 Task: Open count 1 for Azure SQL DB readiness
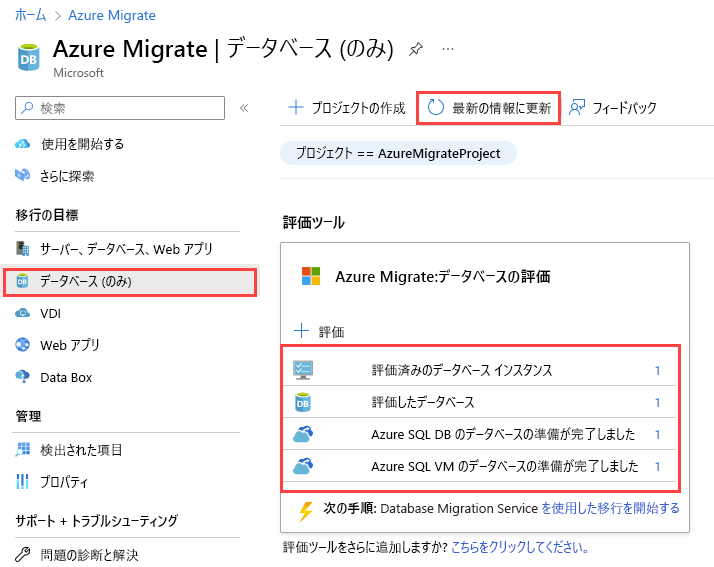658,434
